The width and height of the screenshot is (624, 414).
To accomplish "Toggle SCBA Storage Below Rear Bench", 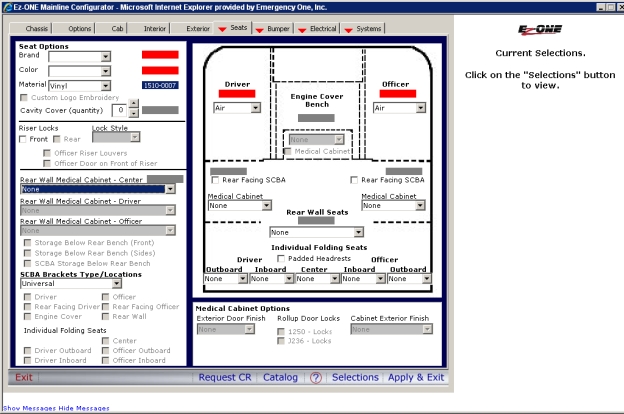I will [x=27, y=264].
